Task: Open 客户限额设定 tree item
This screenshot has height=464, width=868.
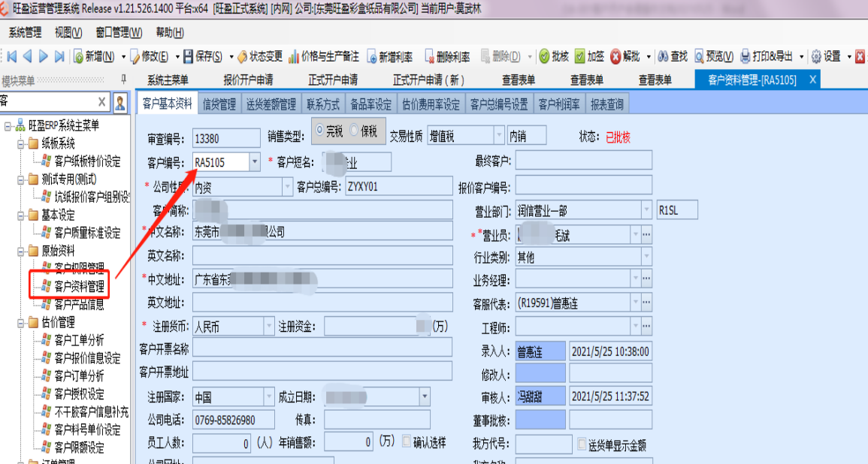Action: [79, 447]
